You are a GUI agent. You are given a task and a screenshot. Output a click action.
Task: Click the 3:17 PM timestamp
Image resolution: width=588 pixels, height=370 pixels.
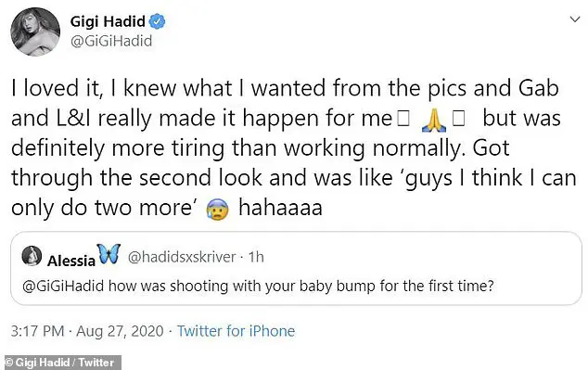tap(37, 331)
